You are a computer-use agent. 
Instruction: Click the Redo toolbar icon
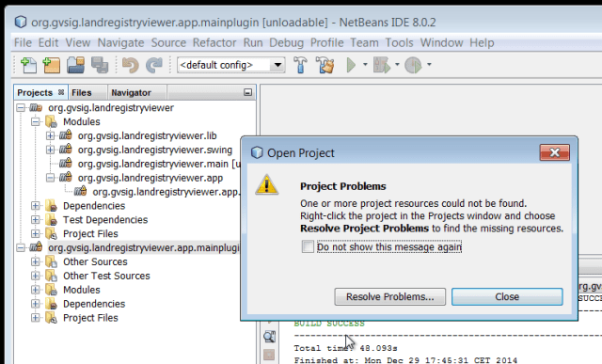point(154,65)
